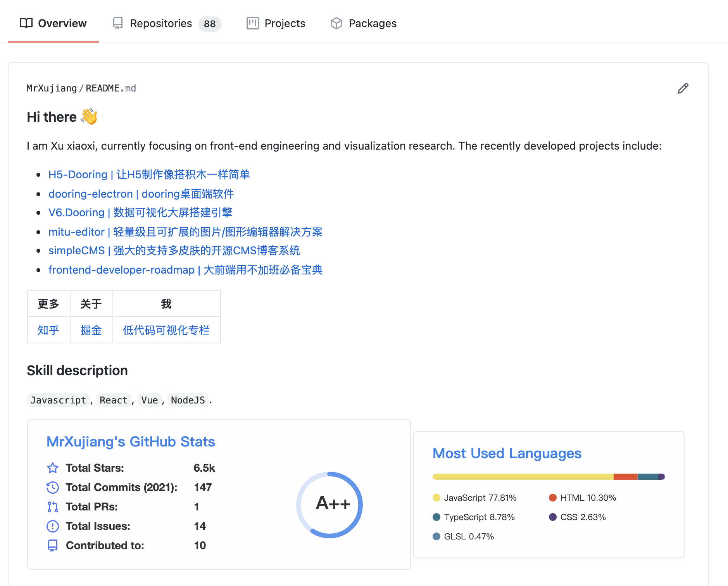Click the dot beside GLSL 0.47%

(x=436, y=536)
